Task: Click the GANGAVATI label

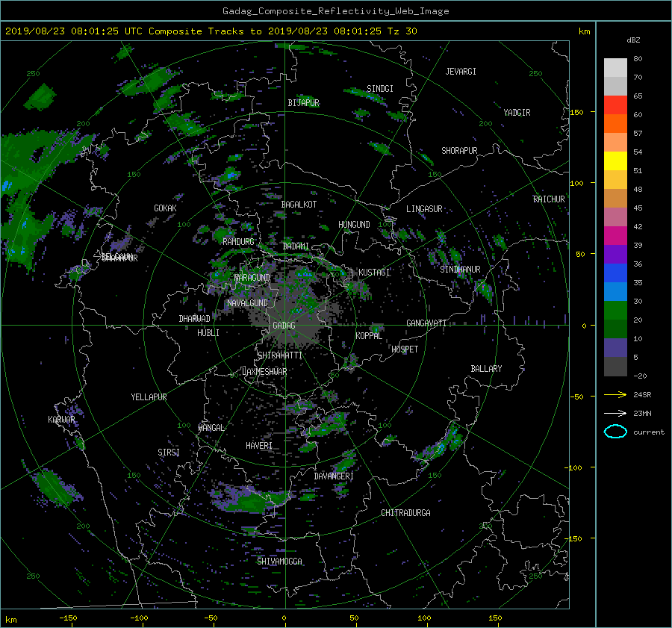Action: pos(426,323)
